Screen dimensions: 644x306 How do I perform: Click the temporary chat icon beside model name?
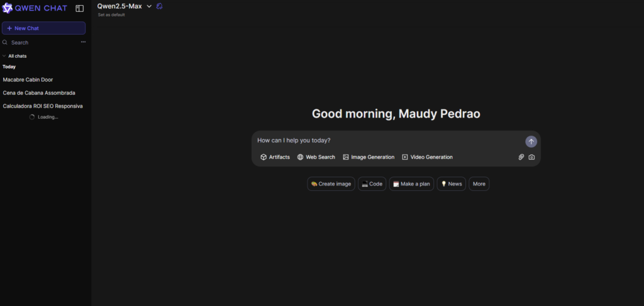[x=159, y=6]
